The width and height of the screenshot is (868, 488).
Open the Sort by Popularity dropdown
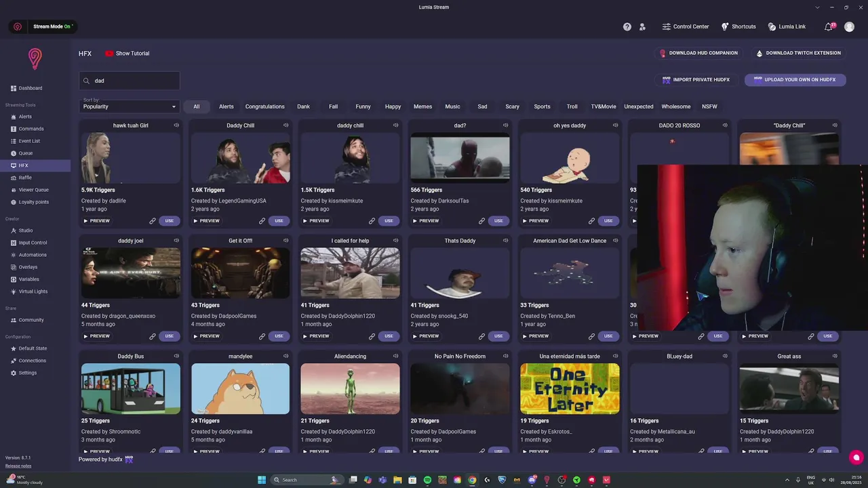coord(130,106)
